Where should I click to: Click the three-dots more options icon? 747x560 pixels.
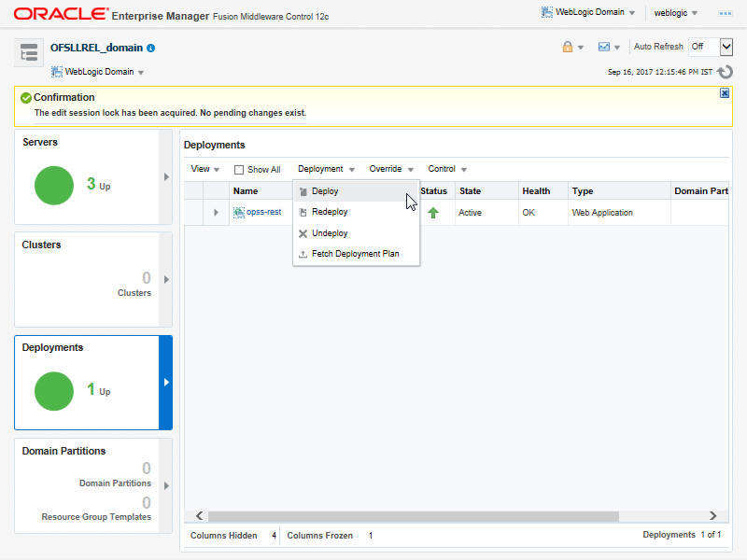[x=725, y=13]
